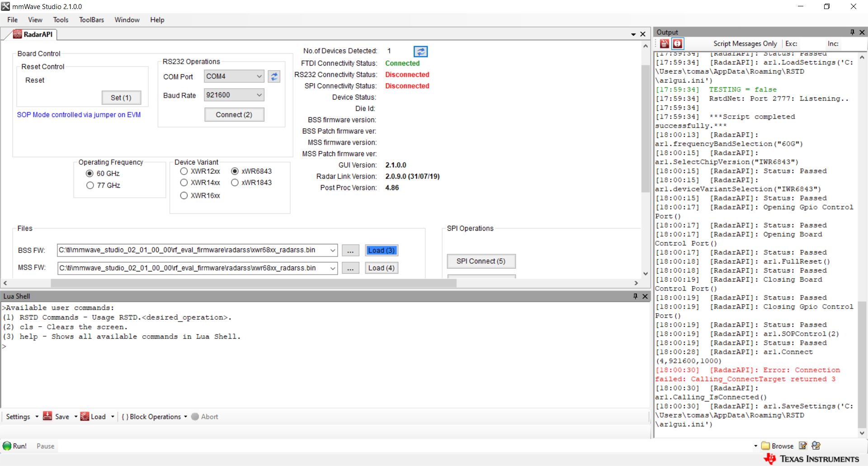Click the Connect (2) RS232 button

pos(234,115)
